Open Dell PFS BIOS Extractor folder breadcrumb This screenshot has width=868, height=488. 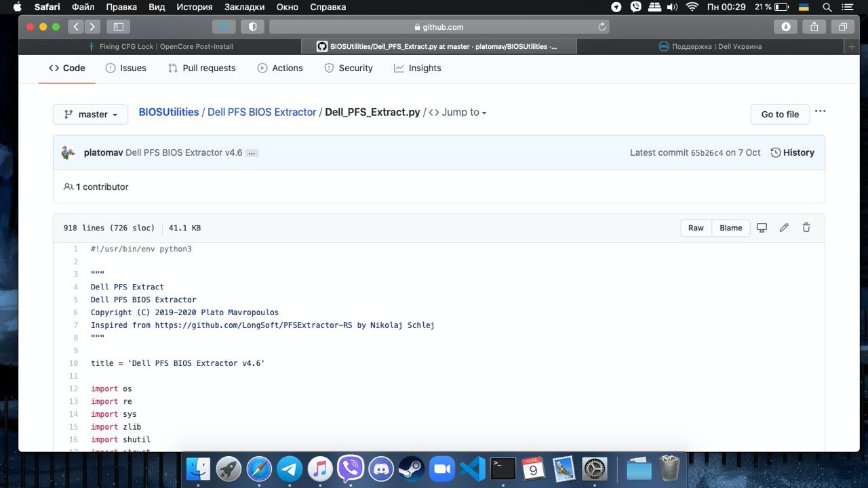tap(262, 112)
